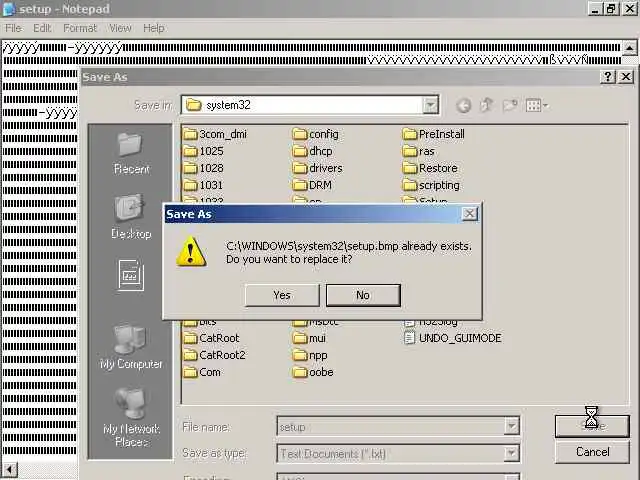Select the ras folder

pyautogui.click(x=418, y=151)
